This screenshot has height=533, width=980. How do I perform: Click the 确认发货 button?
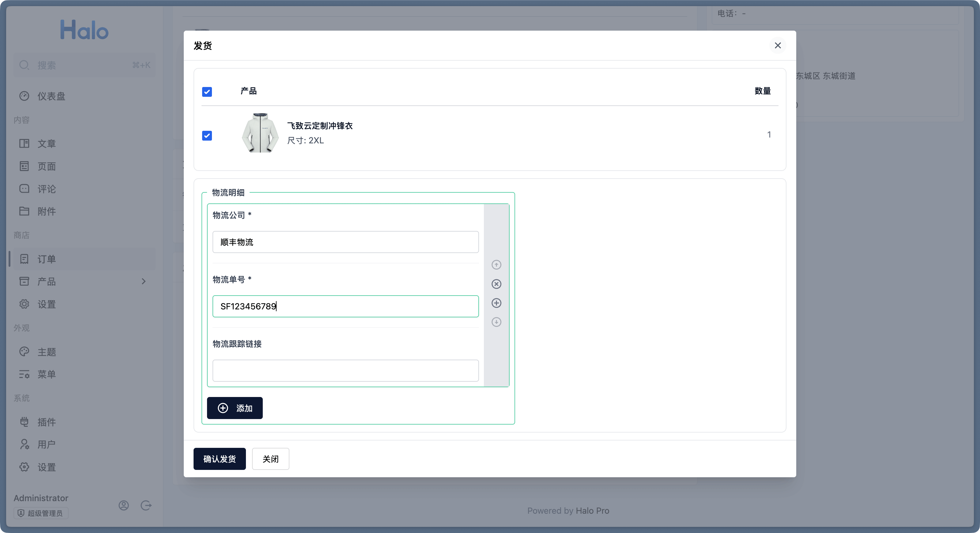pyautogui.click(x=220, y=459)
